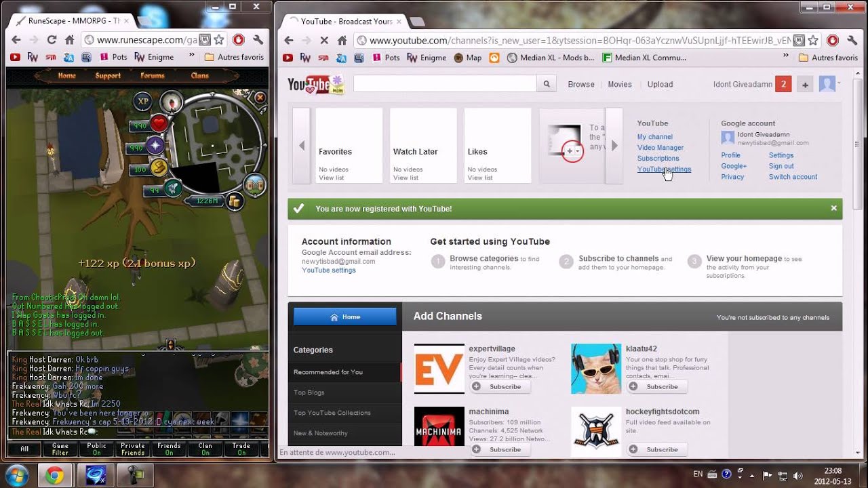Open Home in RuneScape site navigation
The height and width of the screenshot is (488, 868).
pyautogui.click(x=66, y=76)
